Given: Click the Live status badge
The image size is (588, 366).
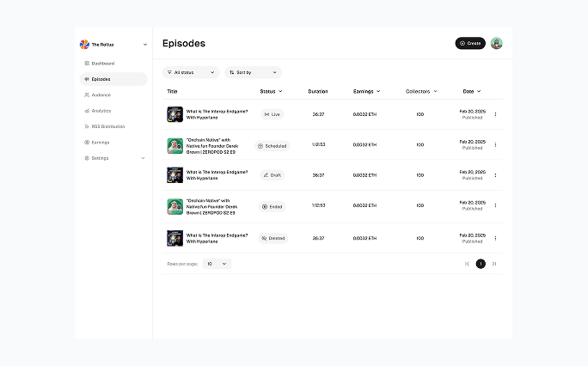Looking at the screenshot, I should pyautogui.click(x=273, y=114).
